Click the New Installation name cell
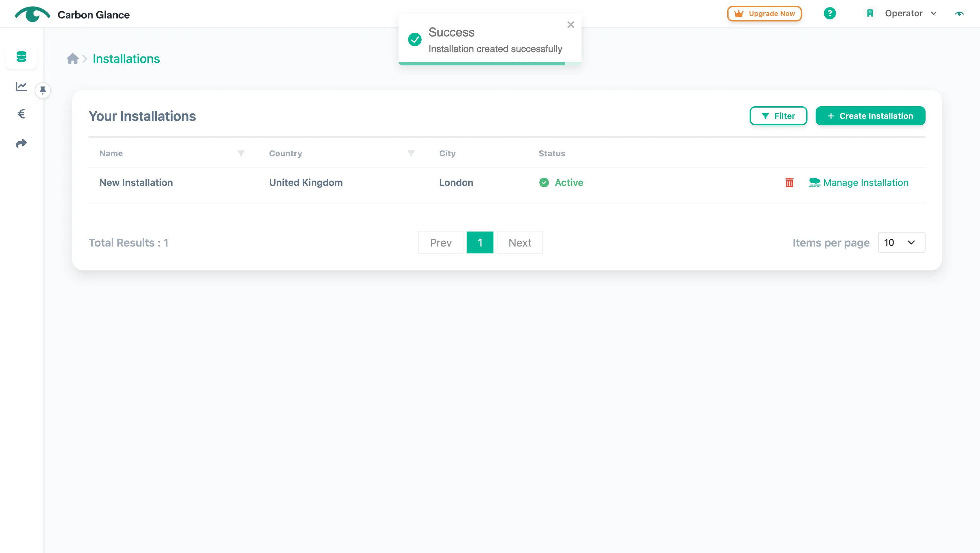 click(x=136, y=183)
